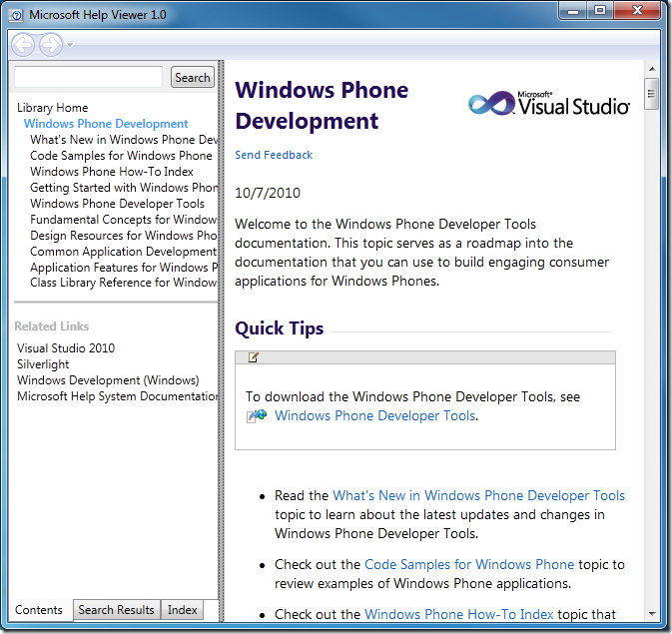The height and width of the screenshot is (634, 672).
Task: Open Getting Started with Windows Phone topic
Action: 124,188
